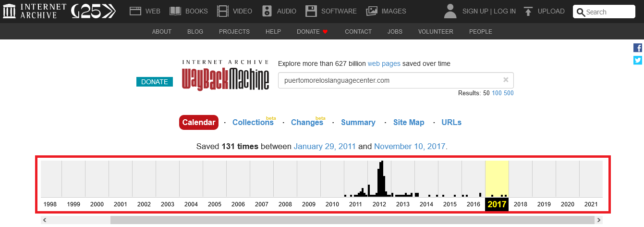
Task: Open the Images icon
Action: (x=372, y=11)
